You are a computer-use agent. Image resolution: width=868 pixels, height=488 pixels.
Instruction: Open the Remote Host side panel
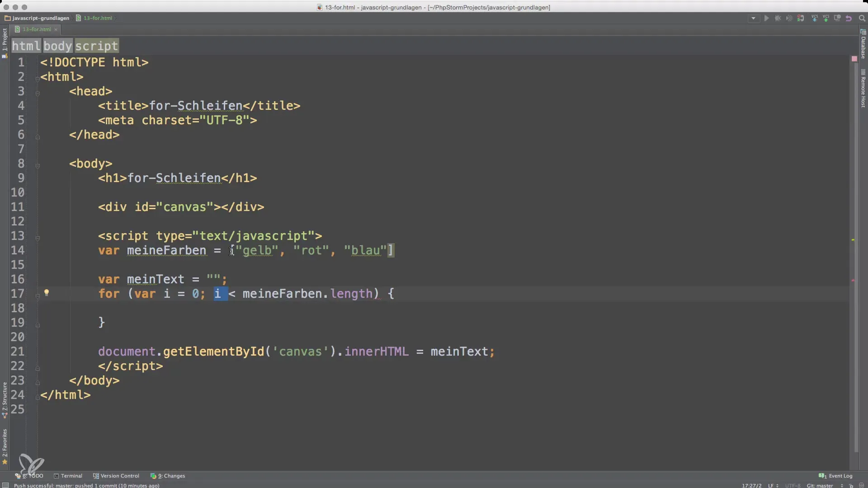point(863,88)
